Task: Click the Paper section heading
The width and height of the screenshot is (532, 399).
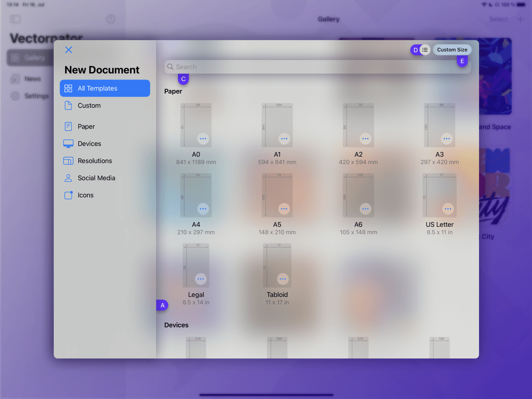Action: [173, 91]
